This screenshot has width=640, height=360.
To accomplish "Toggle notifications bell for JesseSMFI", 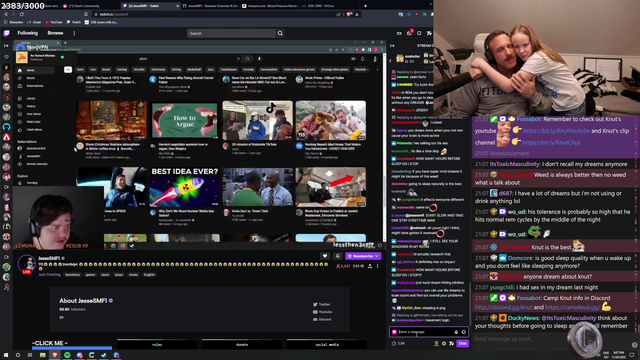I will (338, 256).
